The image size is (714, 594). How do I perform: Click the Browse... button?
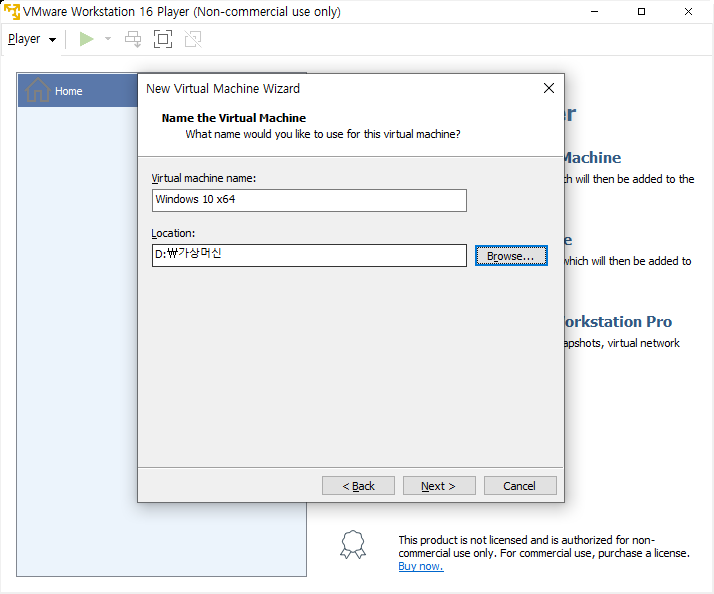511,256
